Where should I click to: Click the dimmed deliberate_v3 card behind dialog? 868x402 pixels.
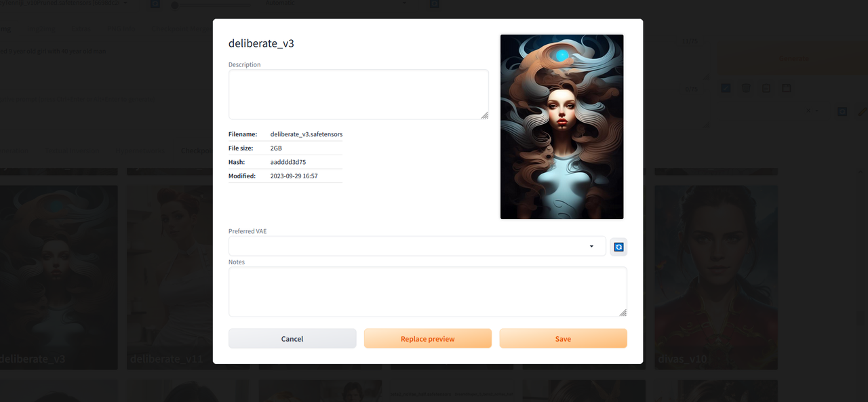click(59, 277)
